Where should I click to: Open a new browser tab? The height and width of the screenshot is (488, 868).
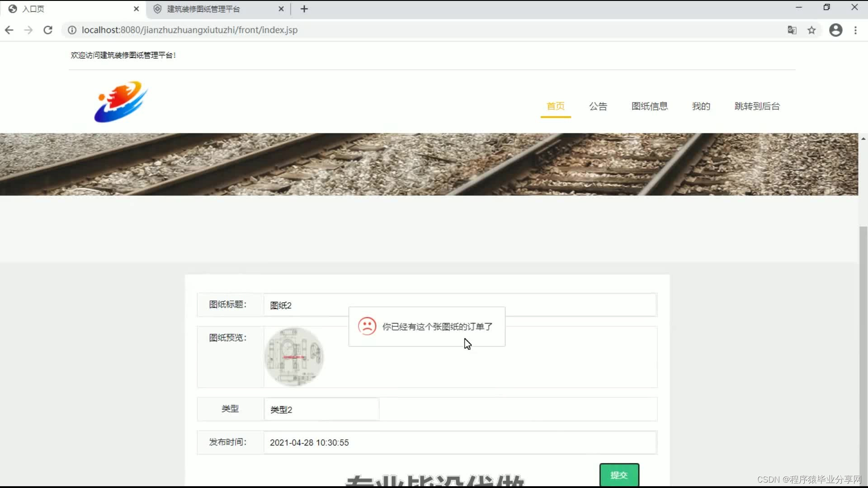[x=304, y=9]
